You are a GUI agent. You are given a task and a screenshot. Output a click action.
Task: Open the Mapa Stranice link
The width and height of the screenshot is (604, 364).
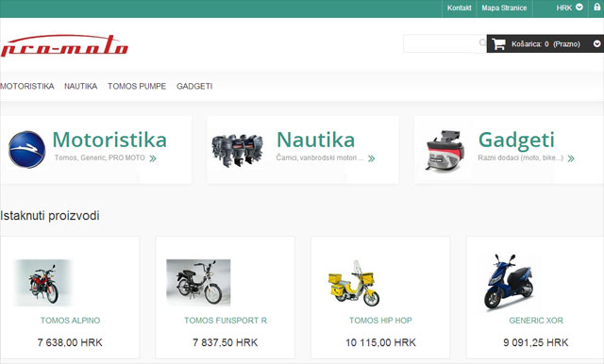[x=504, y=8]
